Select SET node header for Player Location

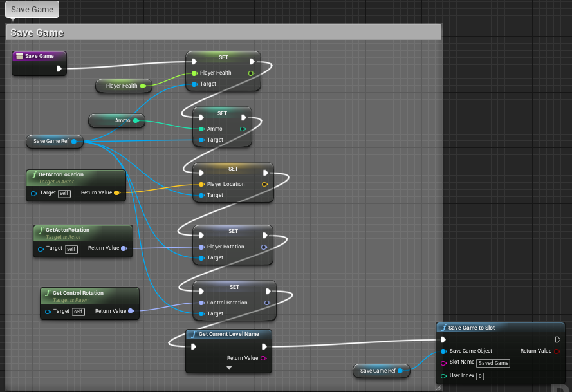(233, 169)
